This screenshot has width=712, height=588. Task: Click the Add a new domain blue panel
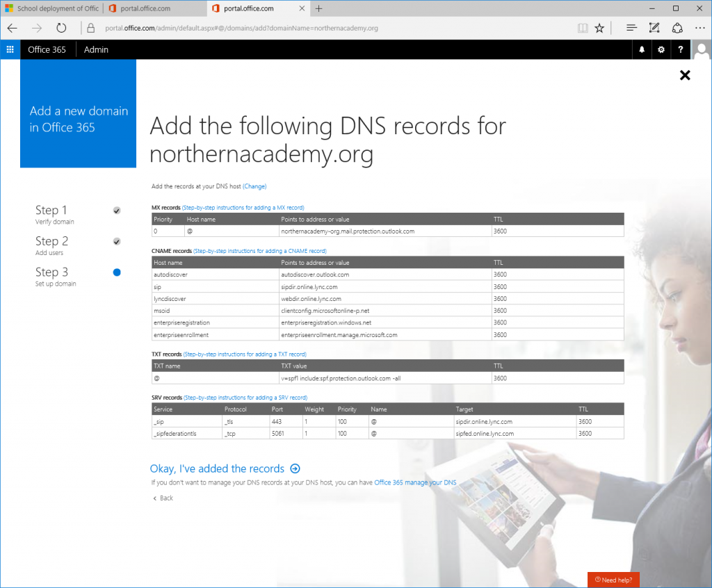[78, 113]
